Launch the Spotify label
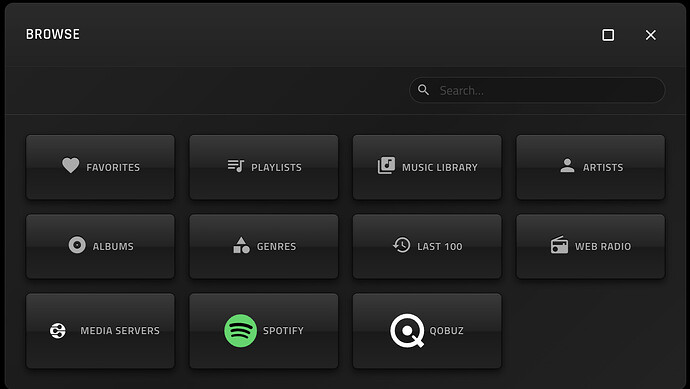The width and height of the screenshot is (690, 389). (x=283, y=330)
